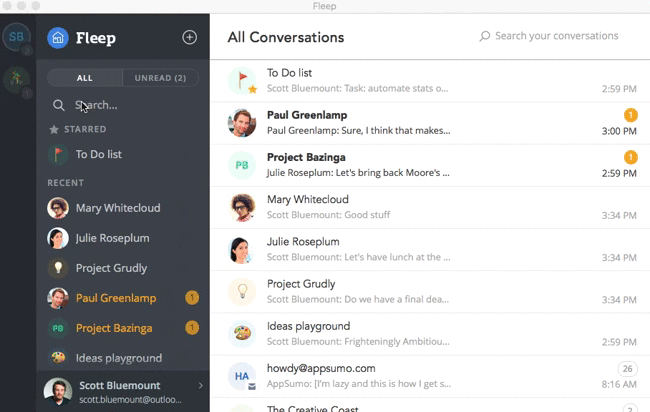This screenshot has width=650, height=412.
Task: Click the All Conversations heading
Action: tap(286, 37)
